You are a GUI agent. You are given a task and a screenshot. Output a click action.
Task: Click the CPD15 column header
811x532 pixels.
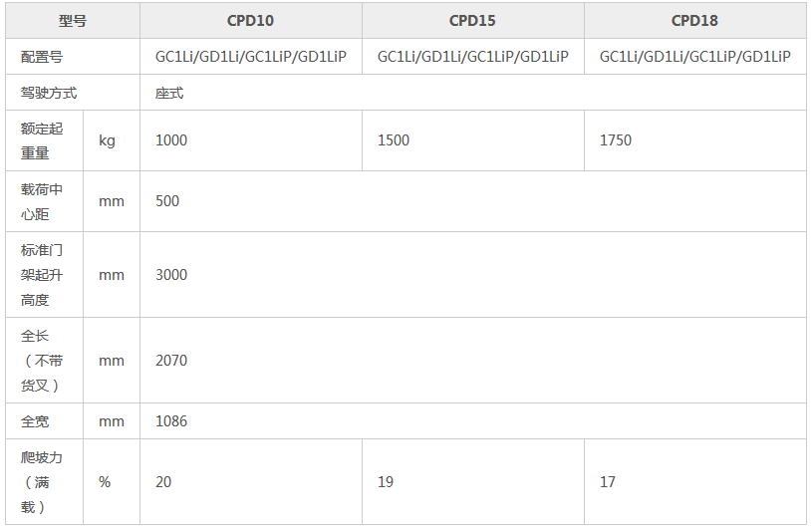click(472, 20)
